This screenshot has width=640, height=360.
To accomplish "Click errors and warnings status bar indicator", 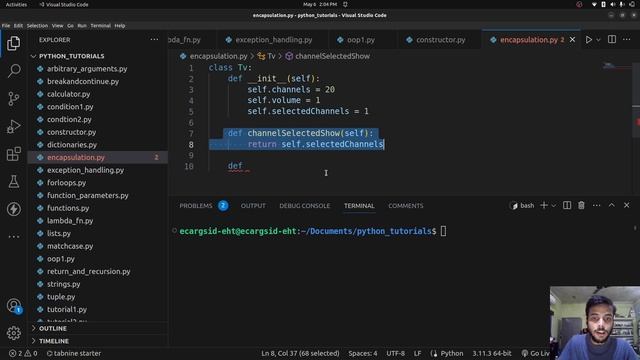I will [x=23, y=353].
